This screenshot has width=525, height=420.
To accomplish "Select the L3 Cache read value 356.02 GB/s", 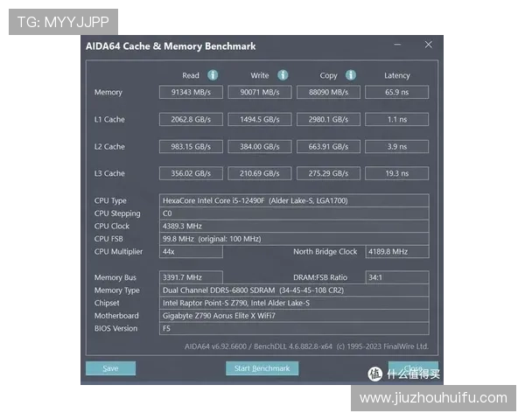I will pyautogui.click(x=191, y=173).
